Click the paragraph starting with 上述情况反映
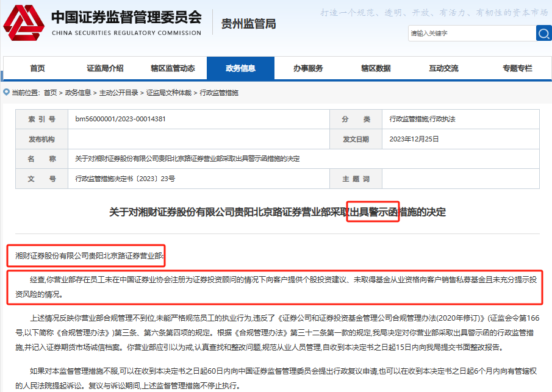 pos(278,332)
